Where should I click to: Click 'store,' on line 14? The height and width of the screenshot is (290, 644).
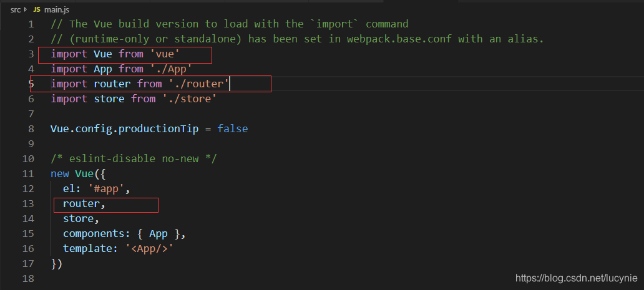[81, 219]
